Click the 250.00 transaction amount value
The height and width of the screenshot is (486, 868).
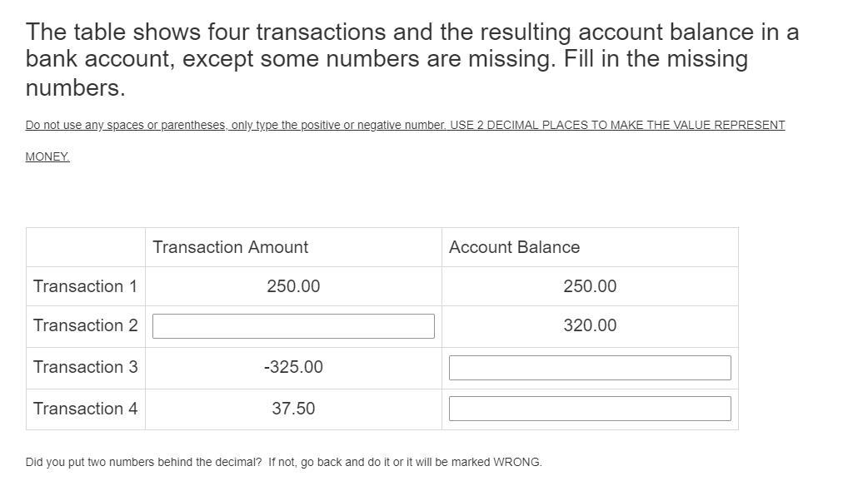pos(293,286)
